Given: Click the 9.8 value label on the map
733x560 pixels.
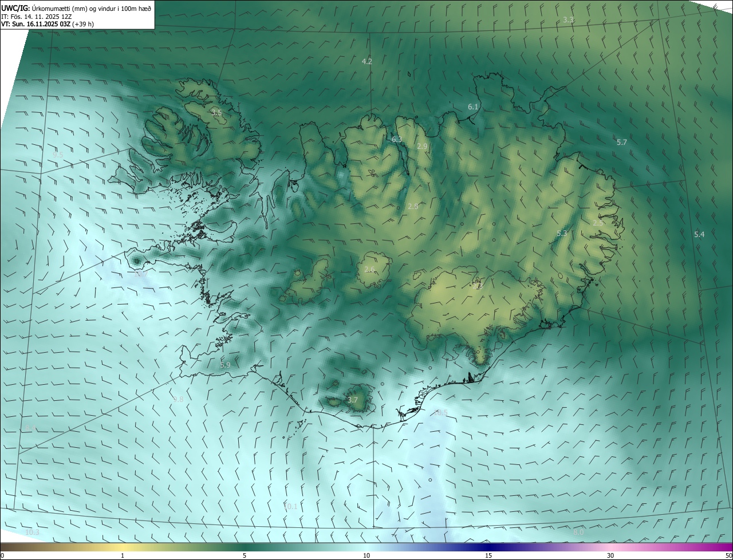Looking at the screenshot, I should 178,399.
